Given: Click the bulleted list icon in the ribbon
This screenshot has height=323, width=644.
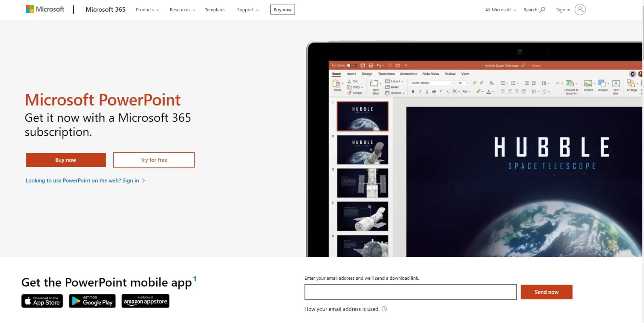Looking at the screenshot, I should tap(503, 83).
